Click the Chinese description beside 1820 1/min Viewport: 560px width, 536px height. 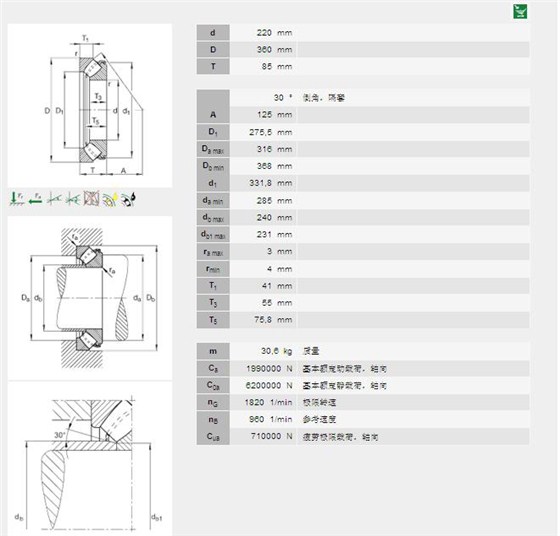tap(319, 402)
